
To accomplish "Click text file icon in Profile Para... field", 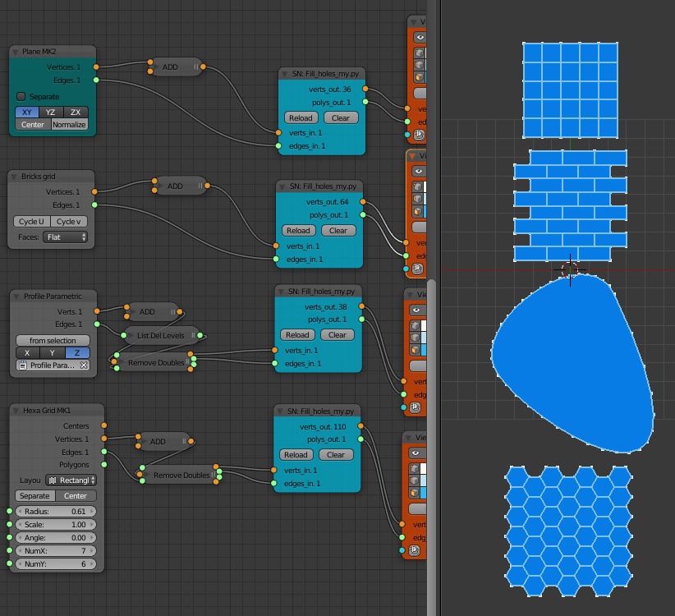I will (22, 365).
